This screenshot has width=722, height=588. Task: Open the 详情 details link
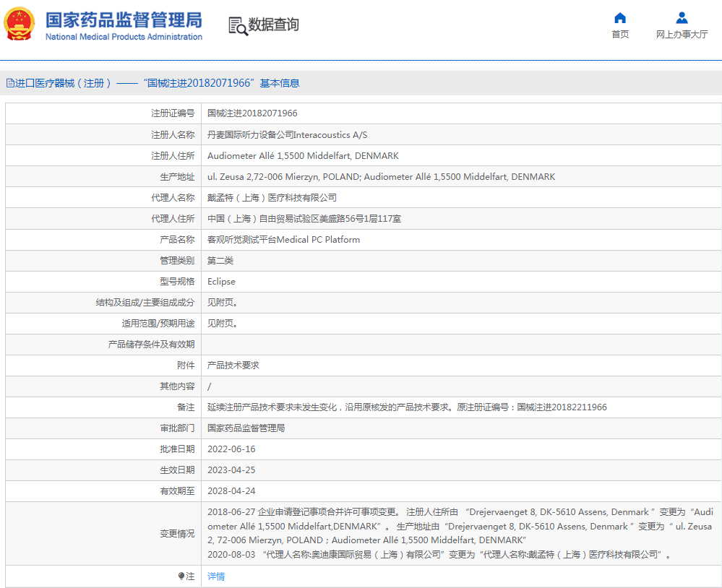tap(216, 576)
